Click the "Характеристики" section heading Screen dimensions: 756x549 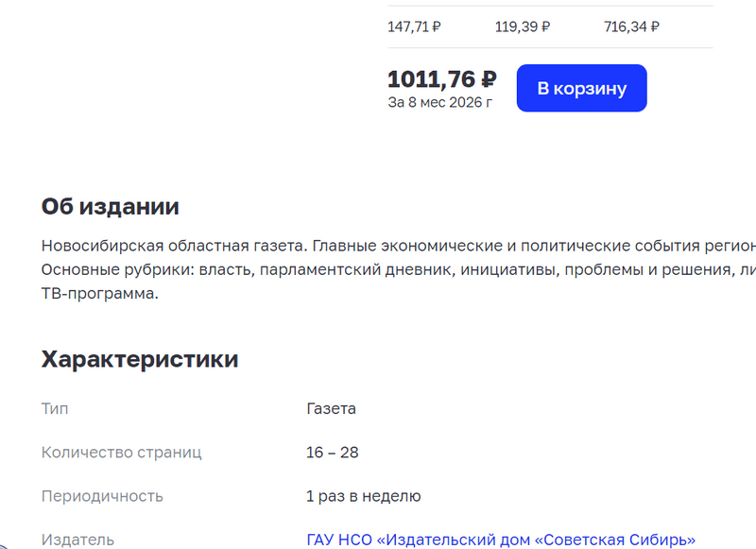coord(140,359)
